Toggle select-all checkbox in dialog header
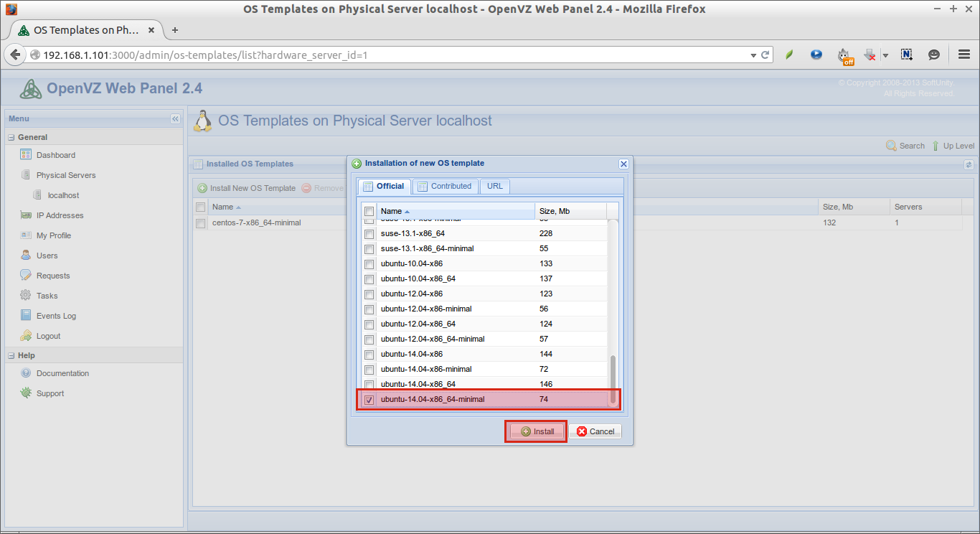980x534 pixels. 369,212
